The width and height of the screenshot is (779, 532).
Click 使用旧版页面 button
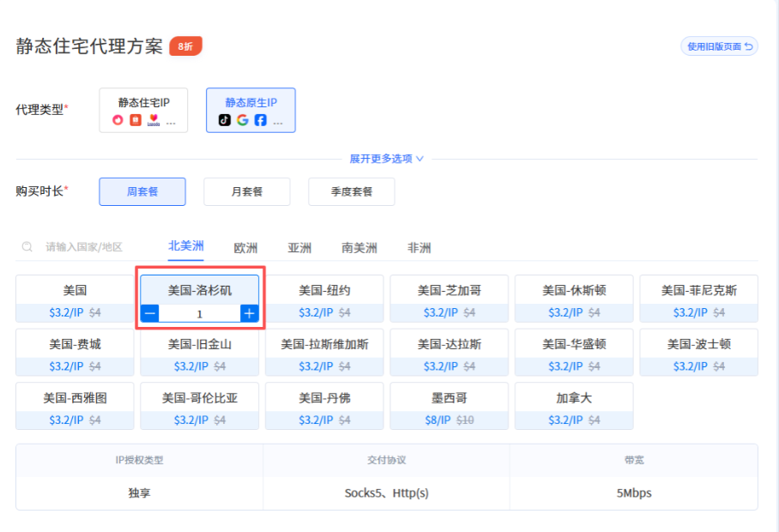pyautogui.click(x=719, y=46)
